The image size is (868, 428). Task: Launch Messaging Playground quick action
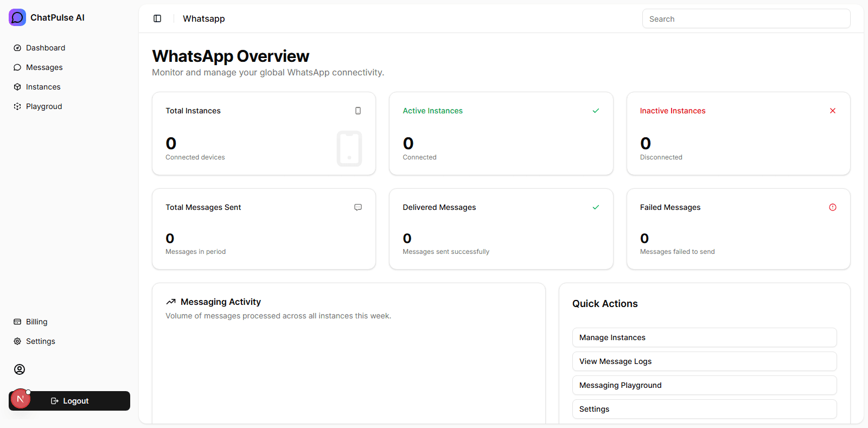[x=705, y=385]
